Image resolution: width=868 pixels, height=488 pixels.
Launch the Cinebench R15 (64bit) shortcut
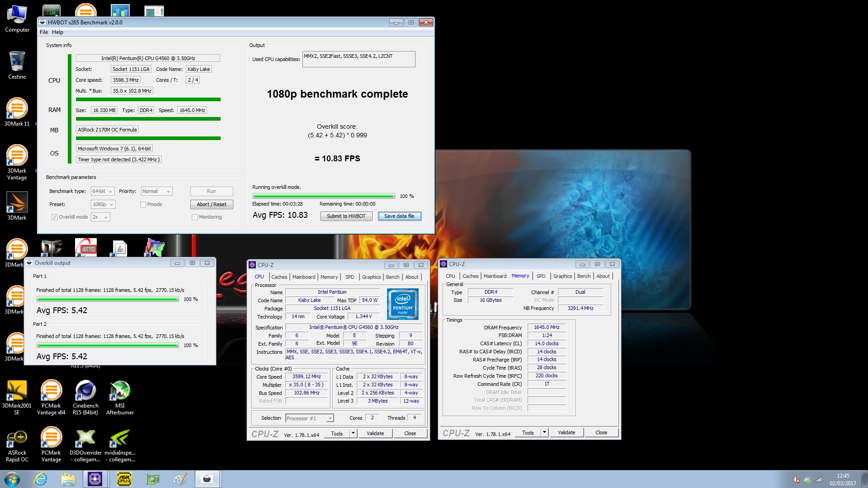click(x=85, y=397)
